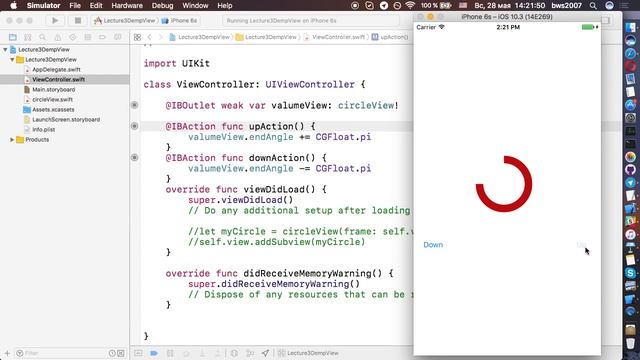The height and width of the screenshot is (360, 640).
Task: Collapse the Lecture3DempView yellow group folder
Action: (12, 60)
